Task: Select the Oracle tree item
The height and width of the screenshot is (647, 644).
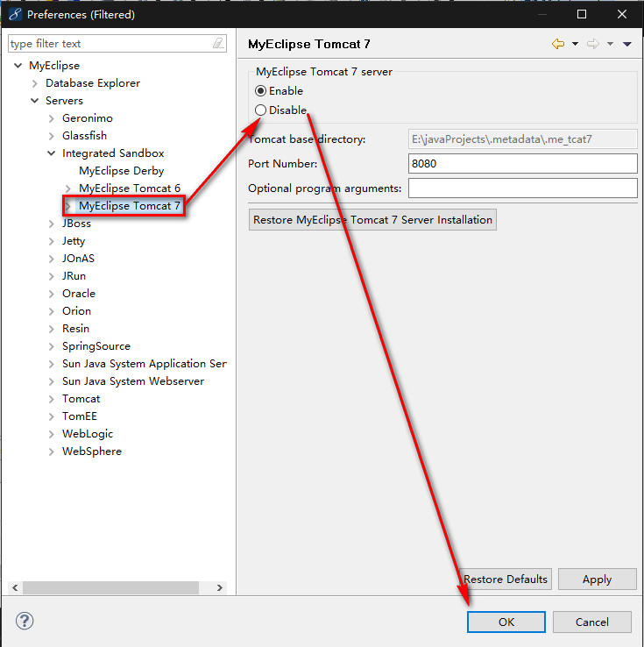Action: click(x=79, y=294)
